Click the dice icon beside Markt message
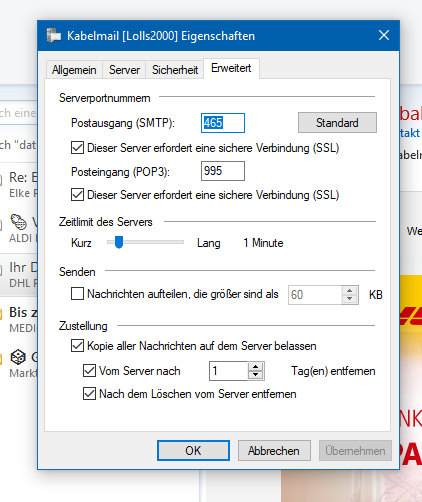Screen dimensions: 422x502 tap(18, 357)
